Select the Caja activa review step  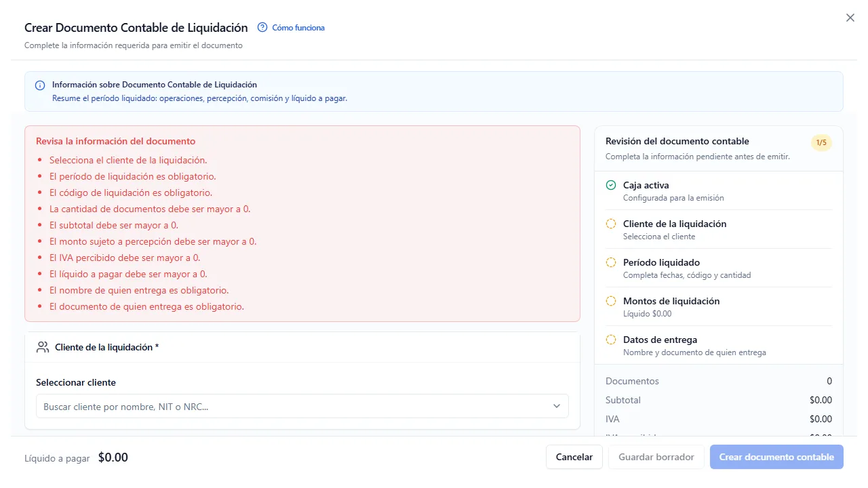(x=719, y=191)
